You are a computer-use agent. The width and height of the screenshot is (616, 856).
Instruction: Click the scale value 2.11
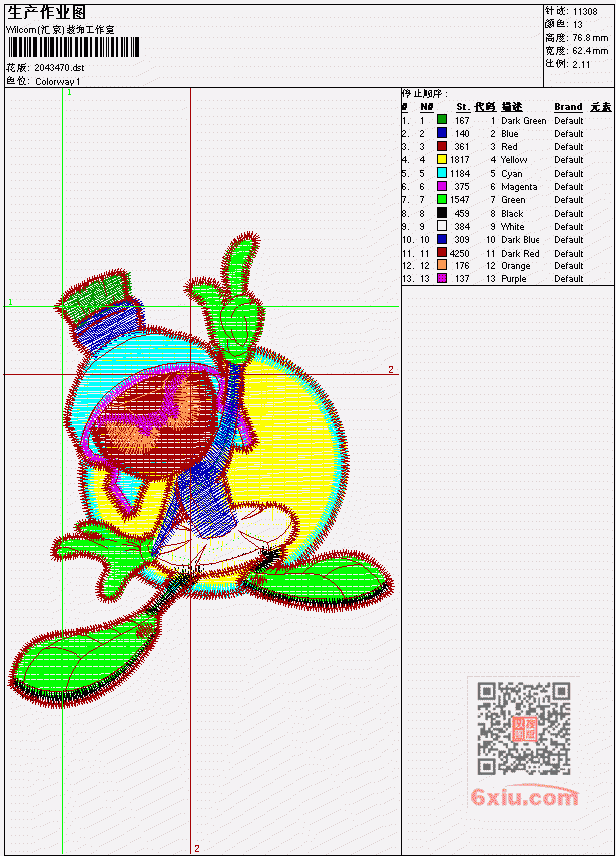click(581, 64)
